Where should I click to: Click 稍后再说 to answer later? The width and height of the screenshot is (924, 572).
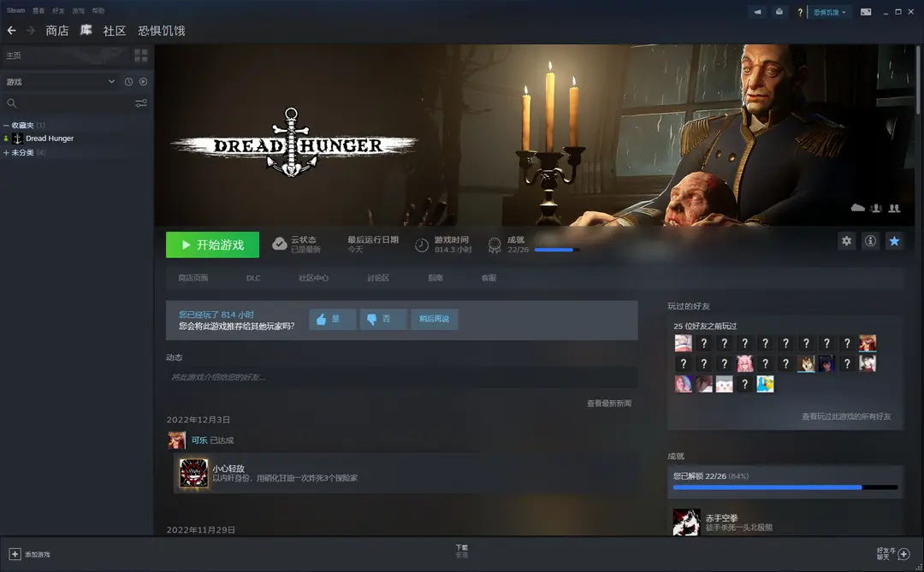pos(435,319)
